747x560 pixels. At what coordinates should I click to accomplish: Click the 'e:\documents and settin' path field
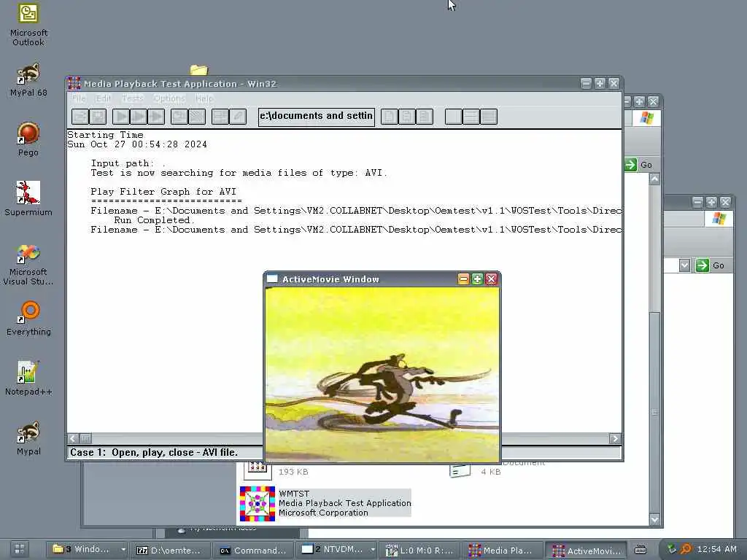(x=317, y=117)
